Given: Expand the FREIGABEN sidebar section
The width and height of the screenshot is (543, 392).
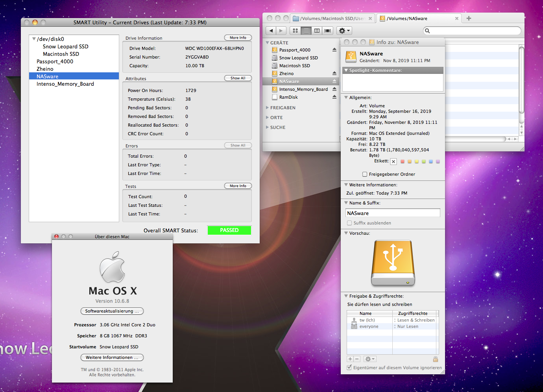Looking at the screenshot, I should coord(268,107).
